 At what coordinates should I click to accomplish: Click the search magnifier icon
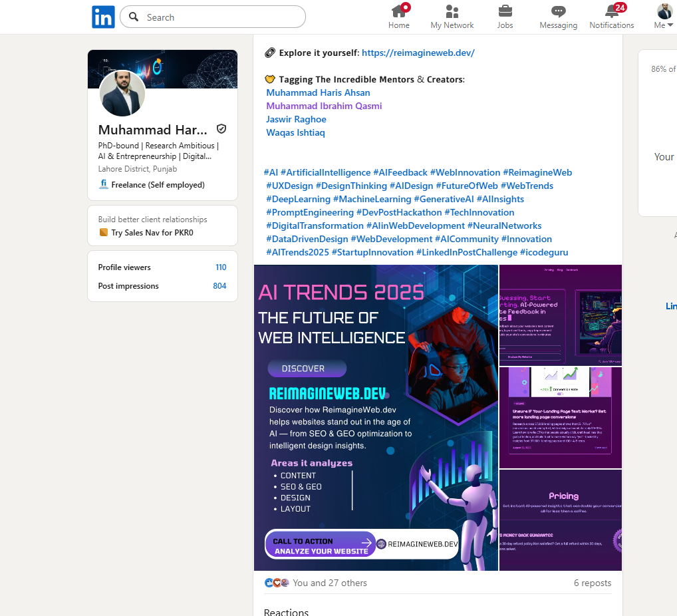(134, 17)
